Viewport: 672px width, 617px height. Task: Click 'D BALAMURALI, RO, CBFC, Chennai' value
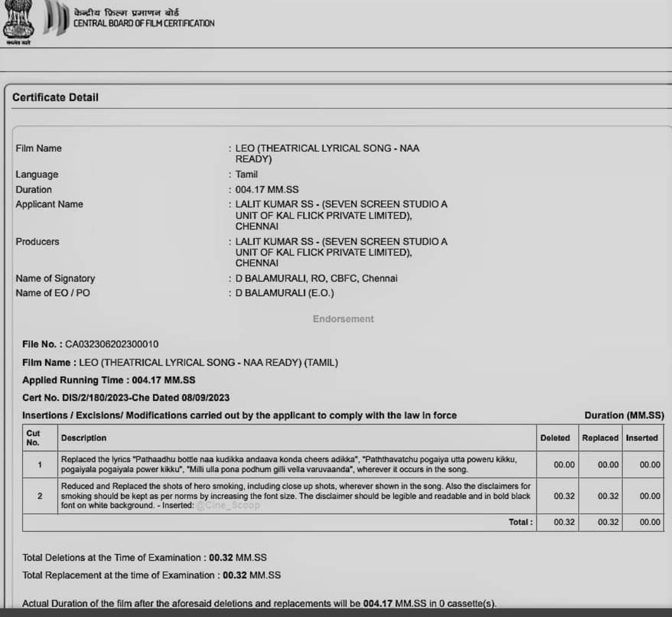[x=316, y=279]
